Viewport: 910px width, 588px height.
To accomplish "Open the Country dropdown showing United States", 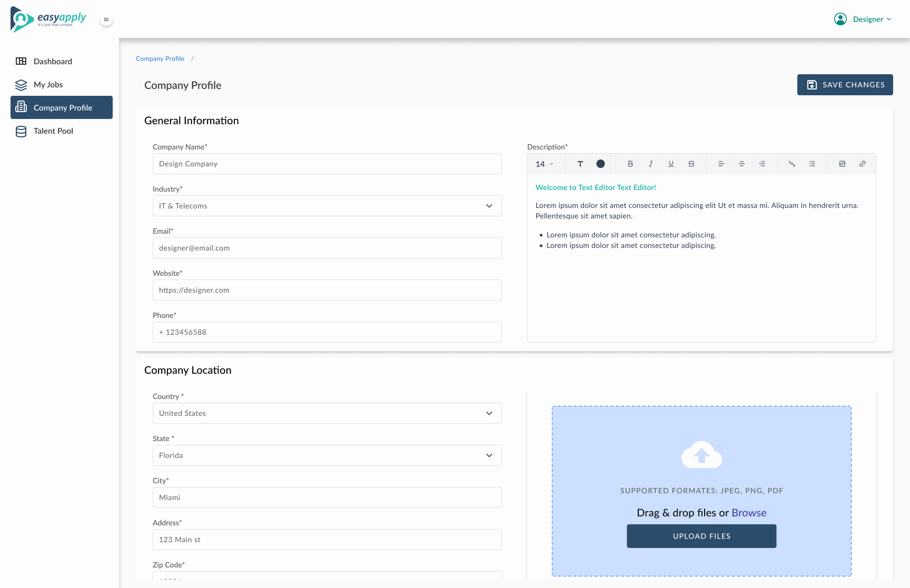I will point(327,413).
